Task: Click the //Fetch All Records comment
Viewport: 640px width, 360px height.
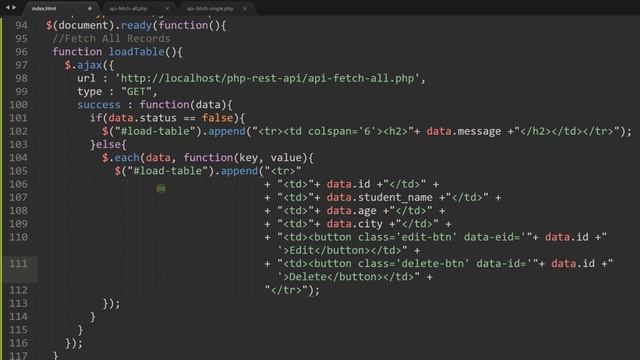Action: (111, 38)
